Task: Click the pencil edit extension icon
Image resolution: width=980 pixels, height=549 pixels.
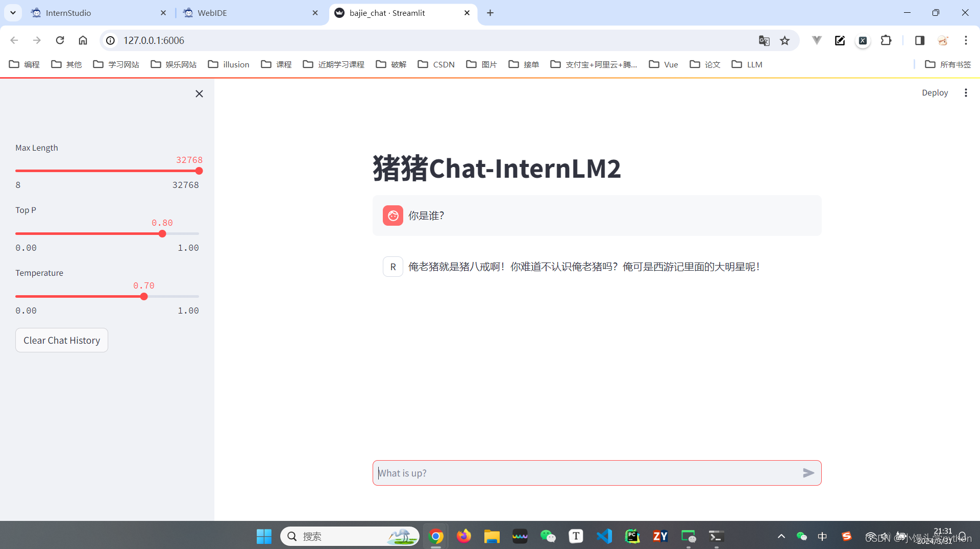Action: point(840,40)
